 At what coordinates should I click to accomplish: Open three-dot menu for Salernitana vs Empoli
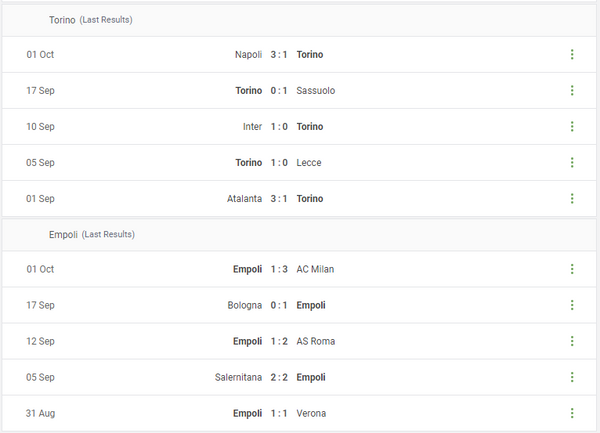click(572, 377)
